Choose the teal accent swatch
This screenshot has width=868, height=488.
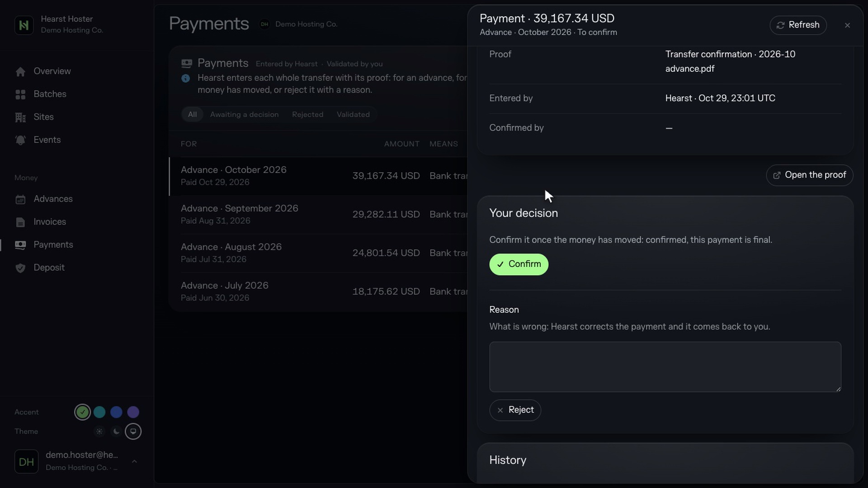pos(99,412)
